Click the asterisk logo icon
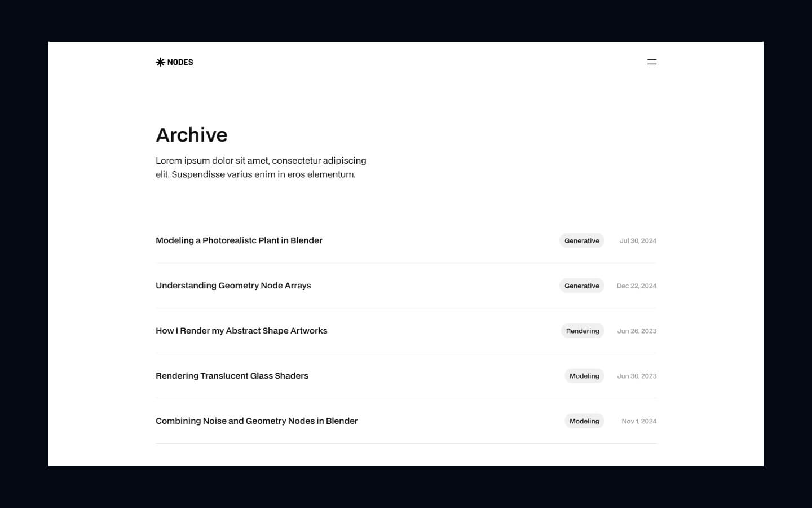Viewport: 812px width, 508px height. pyautogui.click(x=160, y=62)
